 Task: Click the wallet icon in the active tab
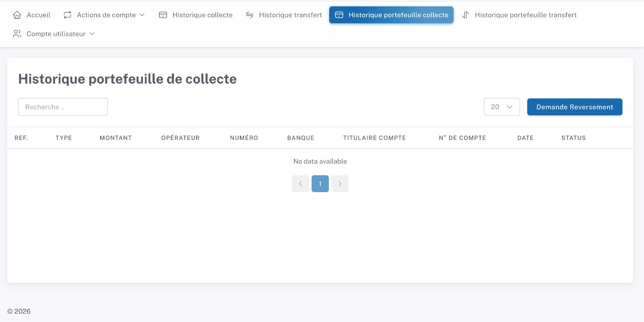pos(339,15)
